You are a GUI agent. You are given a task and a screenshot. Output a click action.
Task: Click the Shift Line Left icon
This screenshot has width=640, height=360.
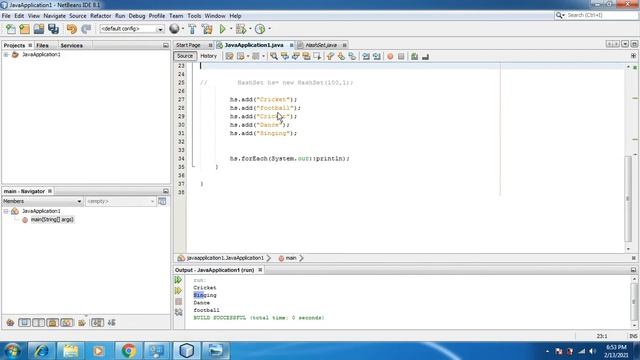(x=366, y=56)
